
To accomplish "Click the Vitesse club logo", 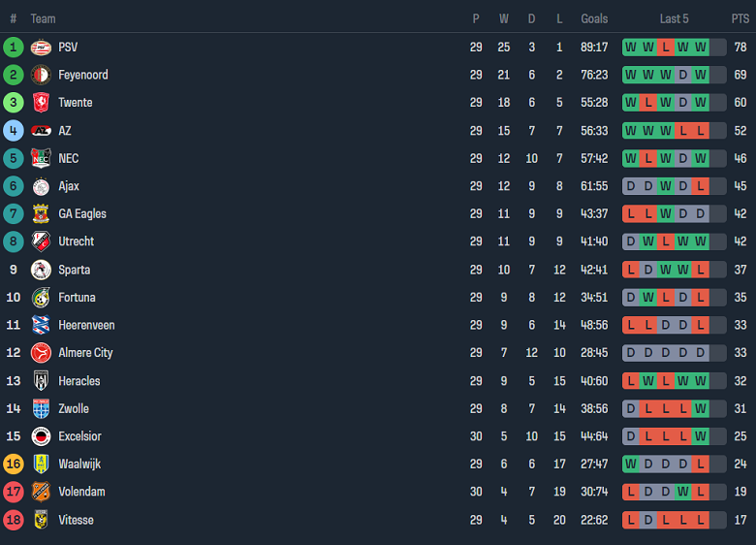I will click(41, 520).
